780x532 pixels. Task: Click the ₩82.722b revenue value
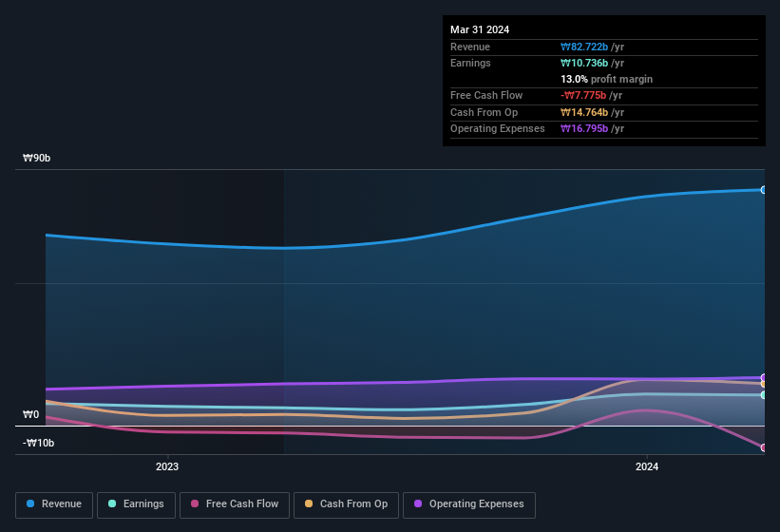tap(584, 47)
